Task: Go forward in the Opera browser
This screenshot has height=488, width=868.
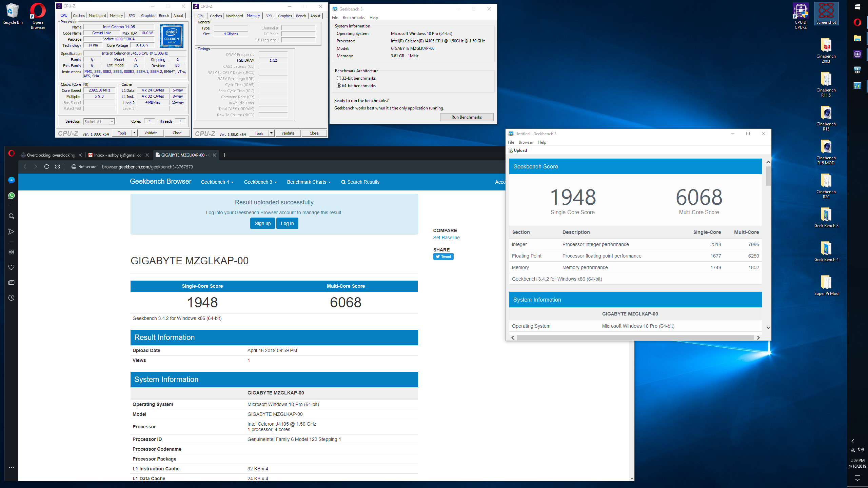Action: click(x=36, y=167)
